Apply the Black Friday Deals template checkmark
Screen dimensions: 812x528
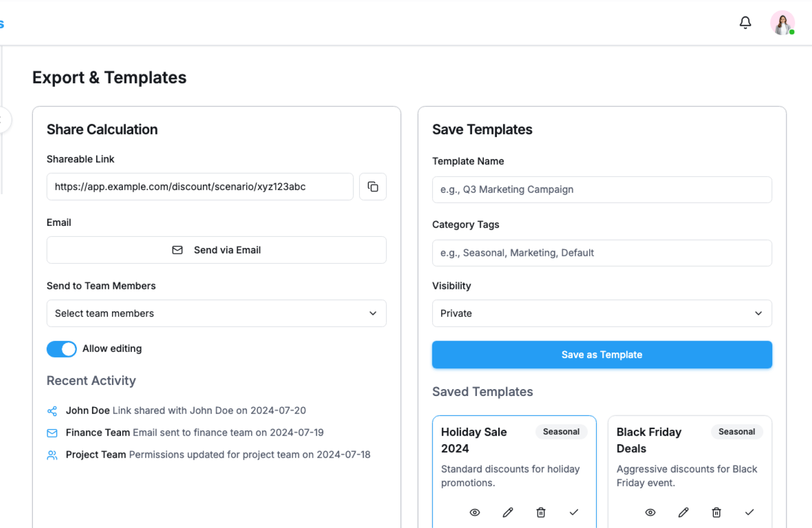(749, 512)
